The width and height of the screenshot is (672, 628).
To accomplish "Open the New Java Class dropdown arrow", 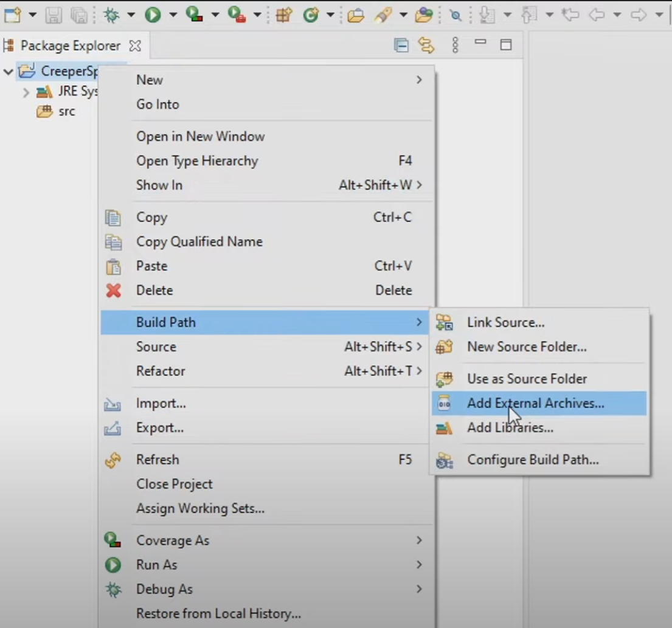I will [x=330, y=15].
